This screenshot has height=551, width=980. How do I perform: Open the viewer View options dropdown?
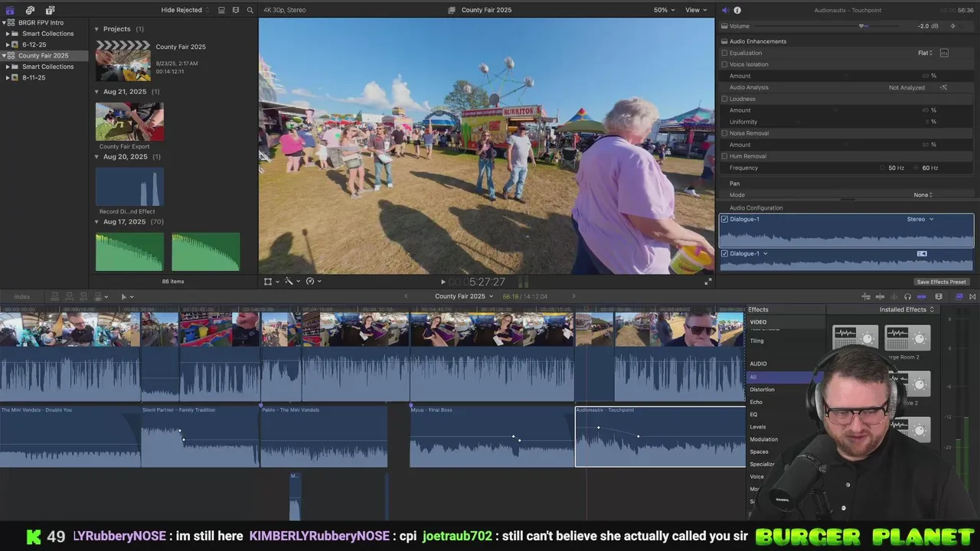[x=696, y=10]
